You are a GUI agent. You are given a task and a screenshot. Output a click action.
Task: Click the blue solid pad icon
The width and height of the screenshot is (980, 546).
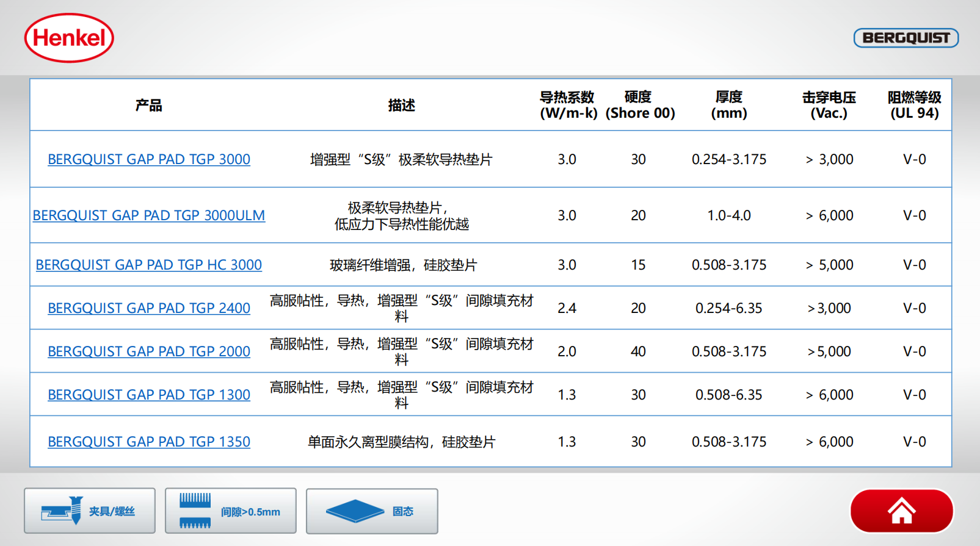point(355,511)
